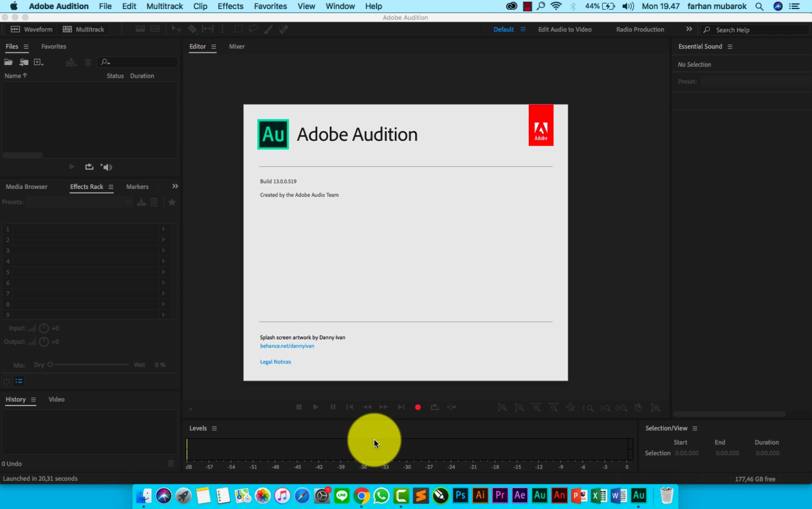Select the Default workspace

point(504,29)
